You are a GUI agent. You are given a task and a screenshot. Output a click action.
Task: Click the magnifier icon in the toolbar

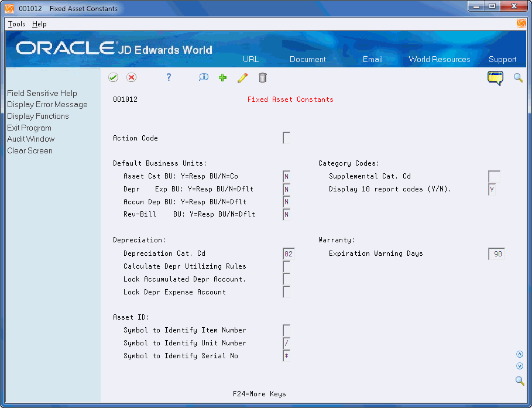(518, 78)
